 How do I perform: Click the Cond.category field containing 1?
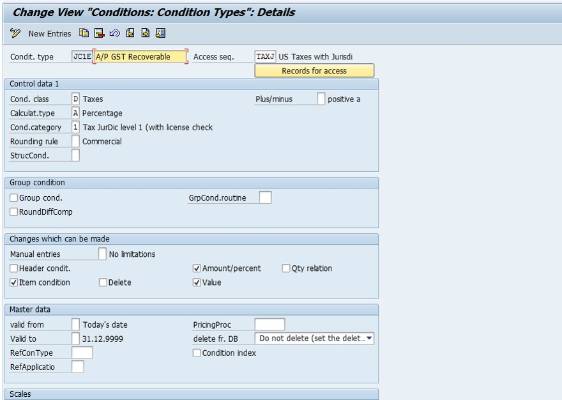(75, 127)
